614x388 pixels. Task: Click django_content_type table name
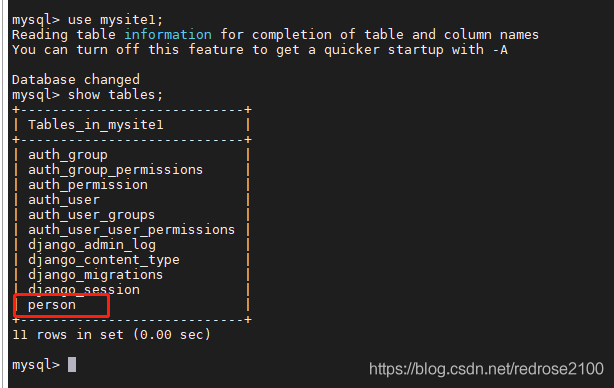point(104,260)
